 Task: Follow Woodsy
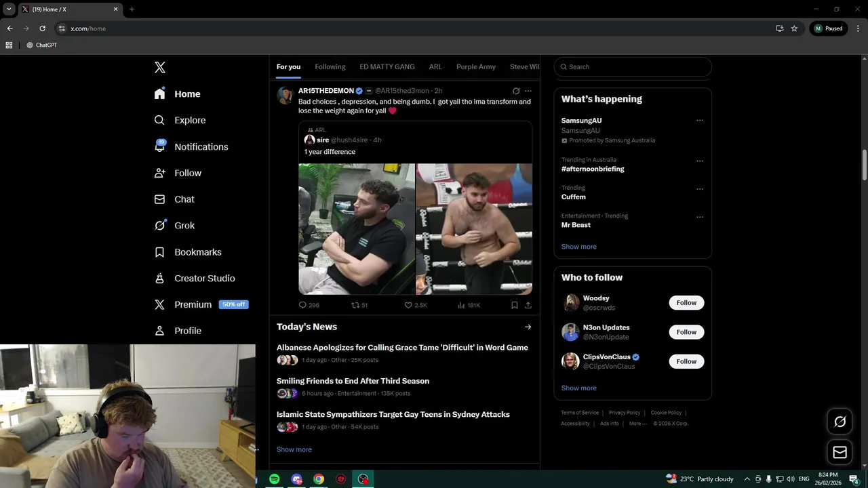click(686, 303)
